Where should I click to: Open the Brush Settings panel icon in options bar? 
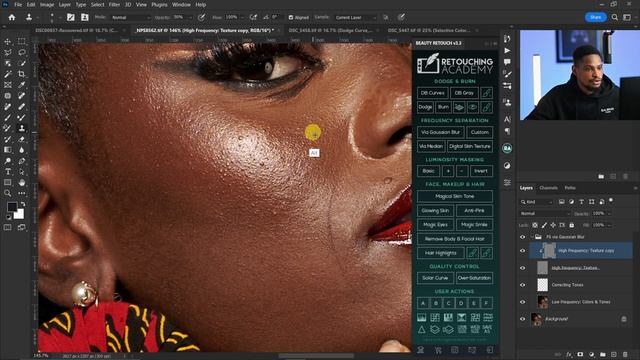pos(71,17)
